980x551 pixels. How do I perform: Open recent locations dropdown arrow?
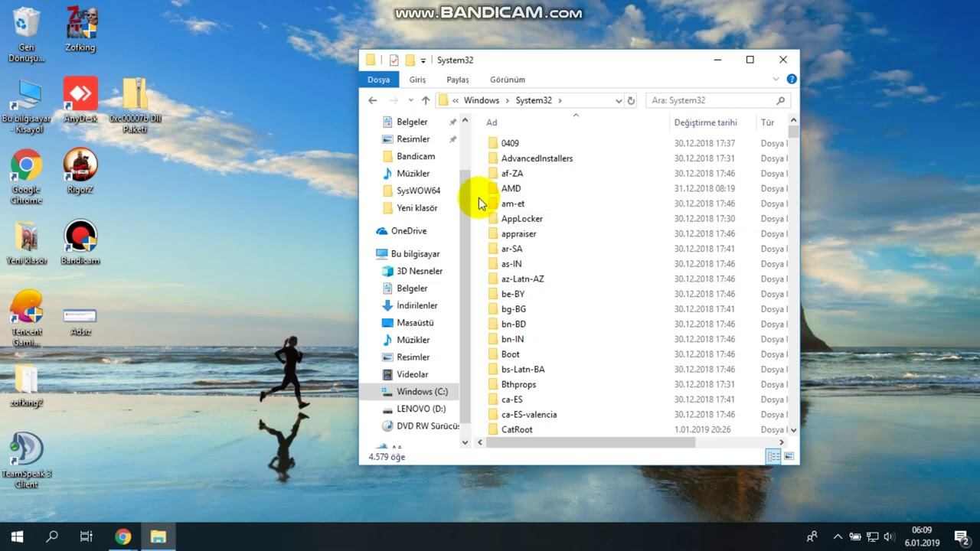[x=411, y=100]
